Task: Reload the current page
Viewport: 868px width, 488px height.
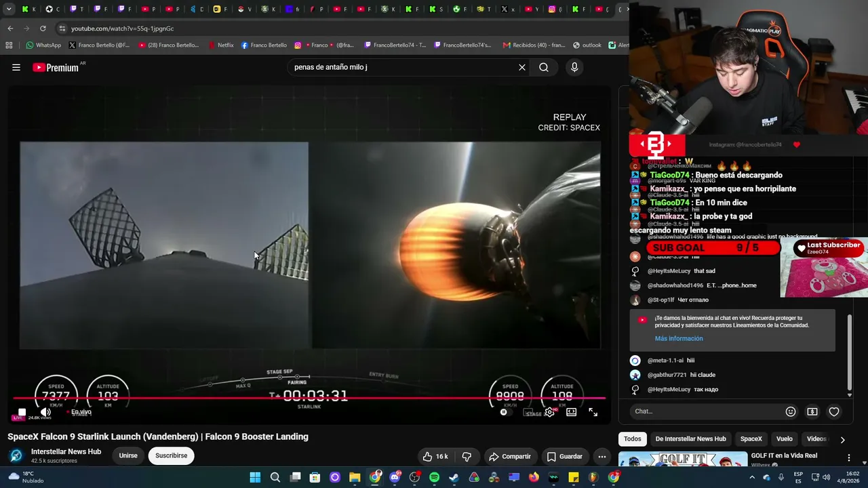Action: 43,28
